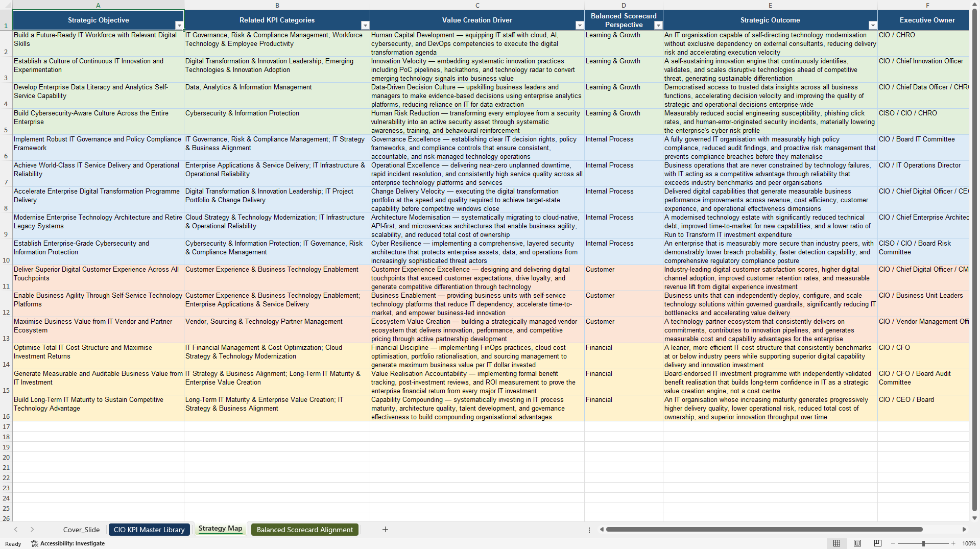This screenshot has width=980, height=549.
Task: Click sheet tab options dots
Action: click(589, 530)
